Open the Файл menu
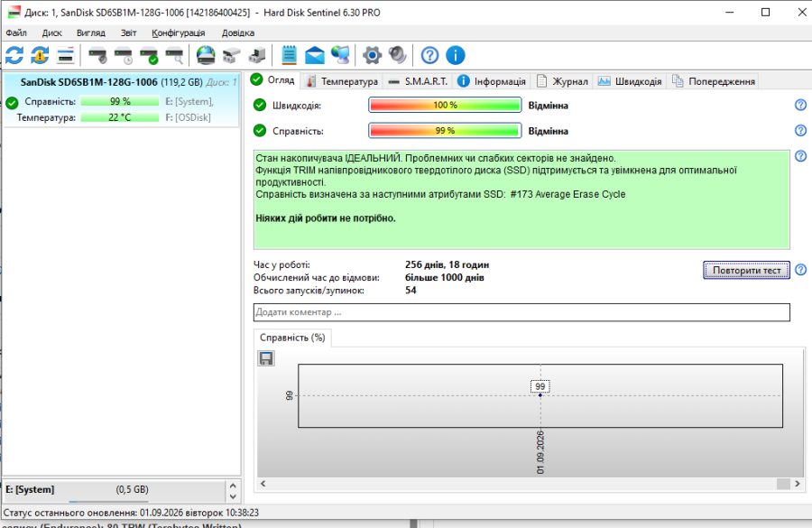812x528 pixels. (x=16, y=32)
